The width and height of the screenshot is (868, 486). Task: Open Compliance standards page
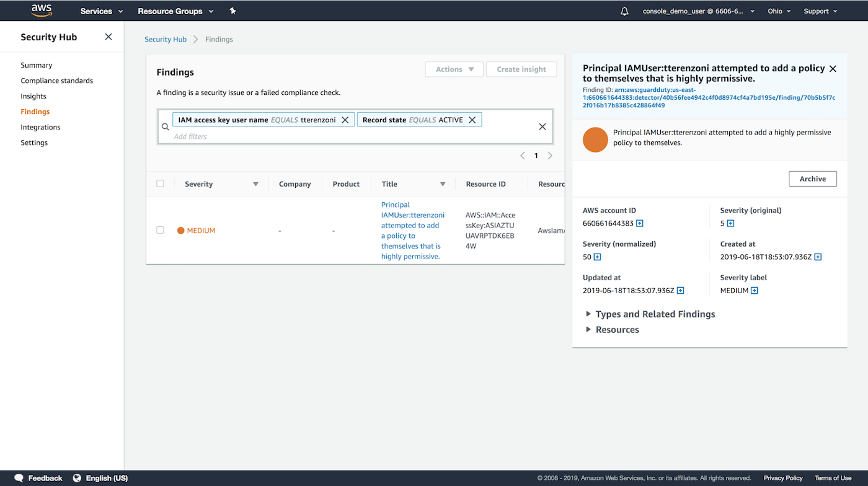56,81
